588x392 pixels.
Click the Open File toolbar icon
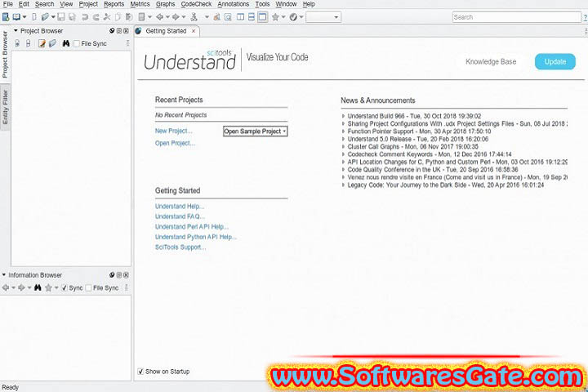point(45,17)
